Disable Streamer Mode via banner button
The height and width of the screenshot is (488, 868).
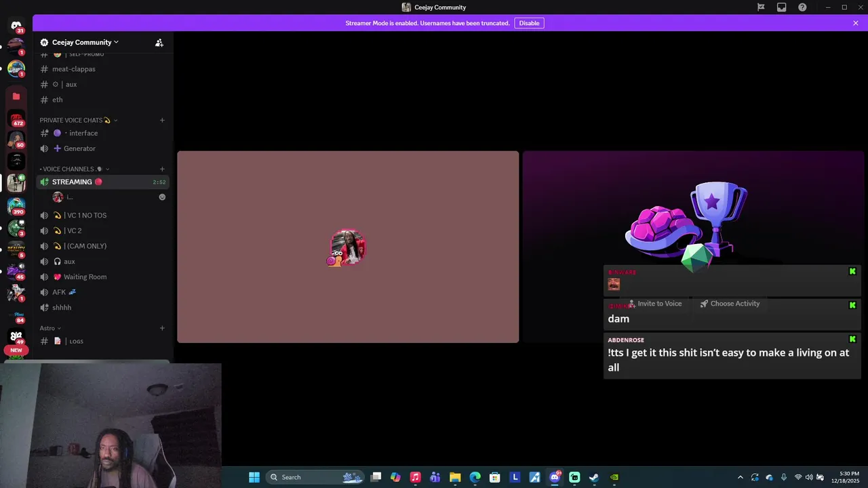tap(529, 23)
